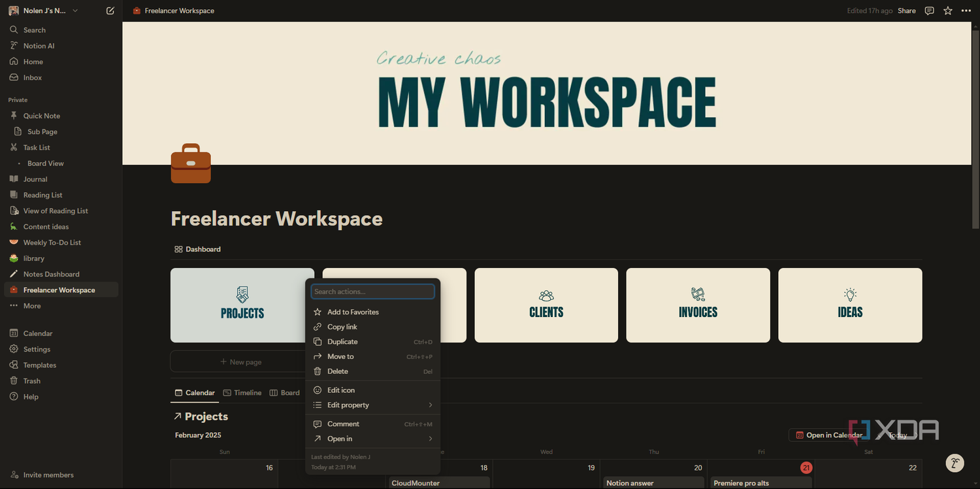Choose Delete from the context menu
The image size is (980, 489).
pyautogui.click(x=372, y=371)
